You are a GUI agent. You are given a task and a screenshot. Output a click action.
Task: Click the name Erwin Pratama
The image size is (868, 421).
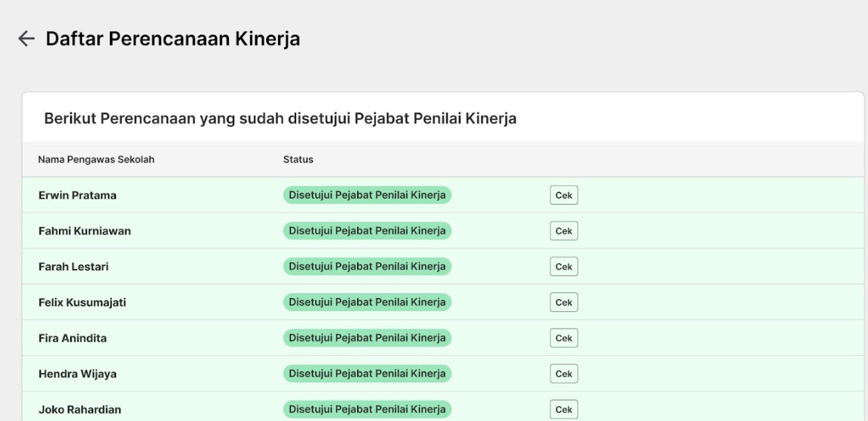point(77,196)
